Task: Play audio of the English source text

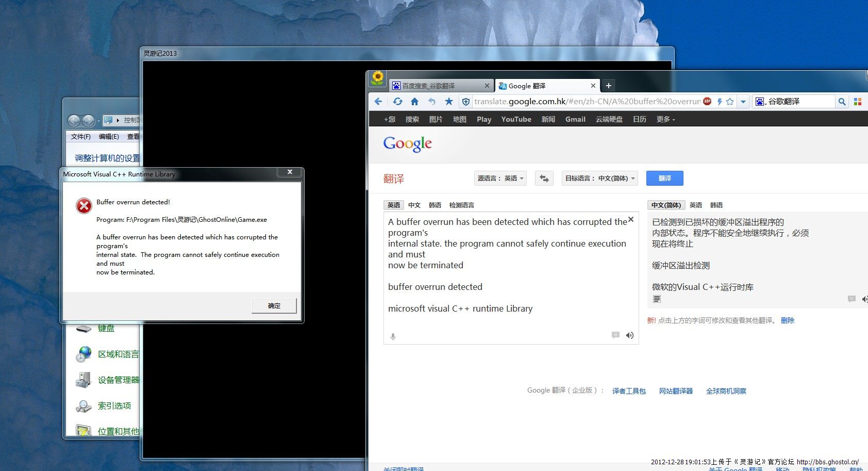Action: (x=629, y=335)
